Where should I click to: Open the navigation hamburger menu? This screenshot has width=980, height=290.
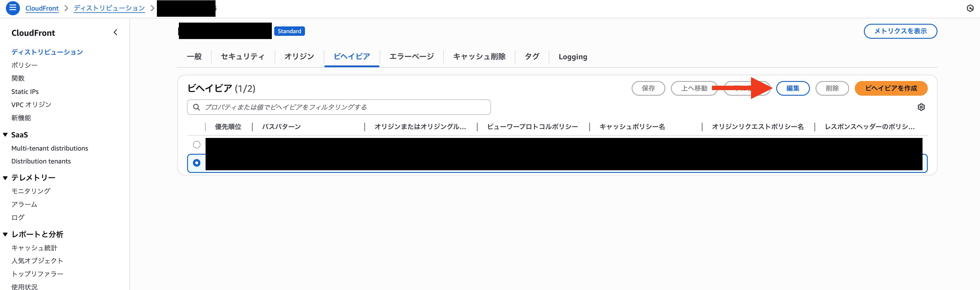(x=13, y=8)
